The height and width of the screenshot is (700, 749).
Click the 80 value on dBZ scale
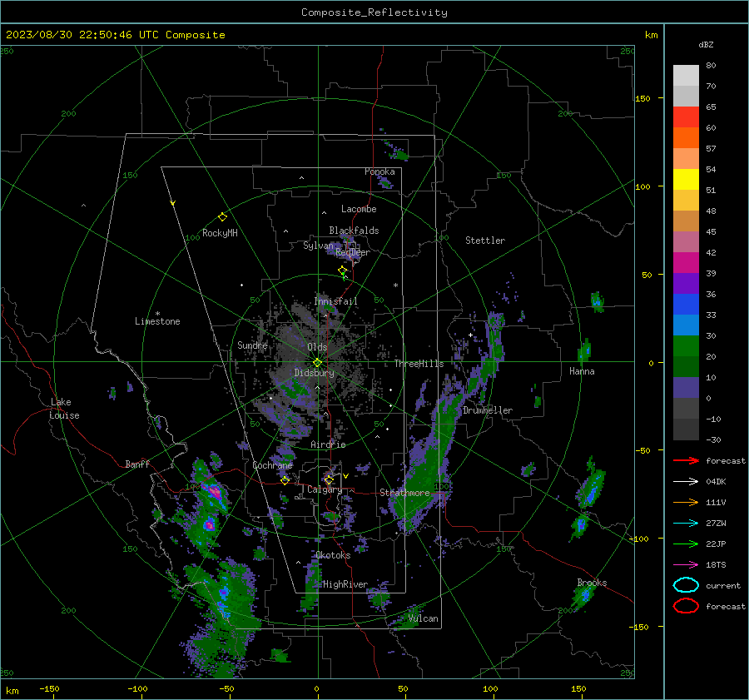point(711,66)
